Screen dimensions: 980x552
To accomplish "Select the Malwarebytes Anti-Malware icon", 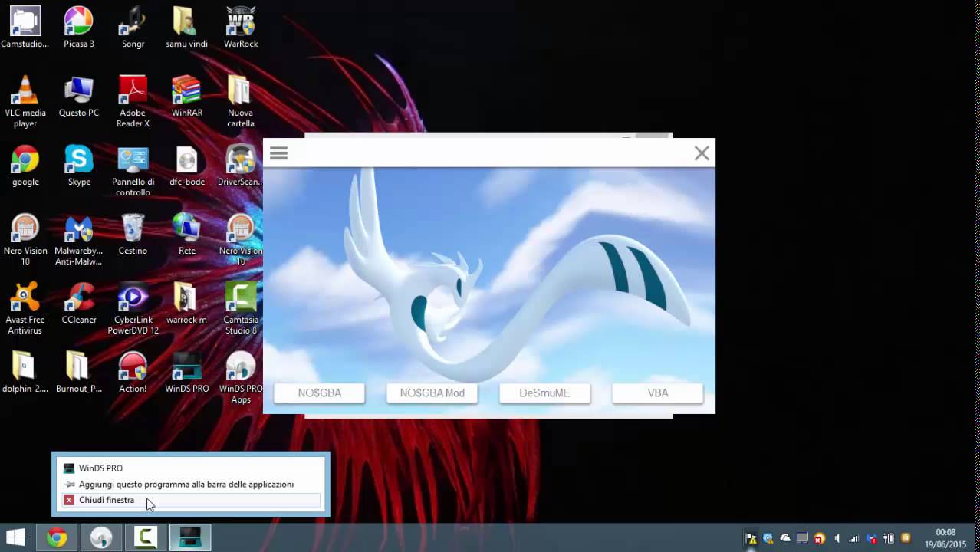I will tap(79, 240).
